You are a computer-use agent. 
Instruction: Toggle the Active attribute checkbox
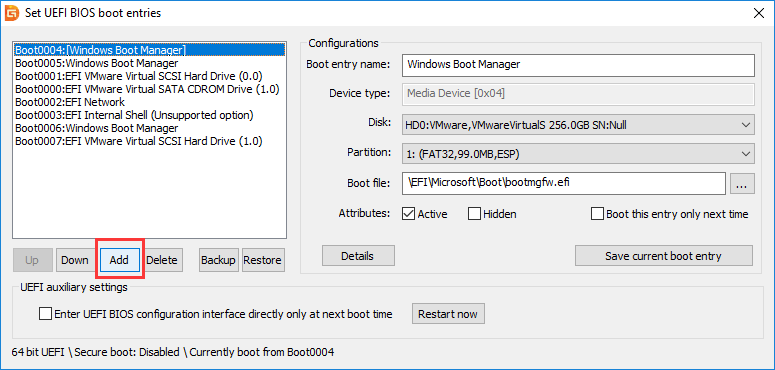[408, 214]
